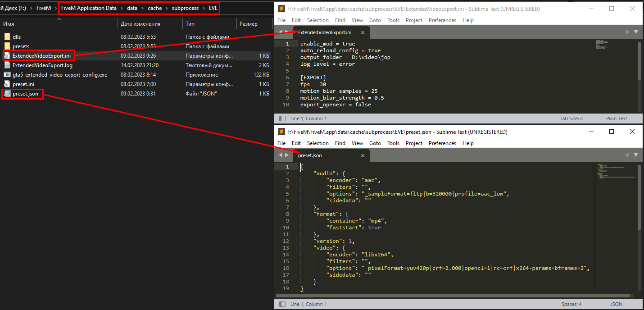644x310 pixels.
Task: Expand chevron after subprocess breadcrumb
Action: tap(204, 8)
